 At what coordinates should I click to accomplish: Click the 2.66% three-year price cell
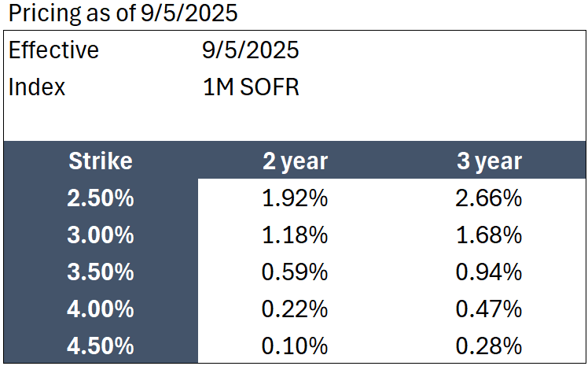coord(489,198)
